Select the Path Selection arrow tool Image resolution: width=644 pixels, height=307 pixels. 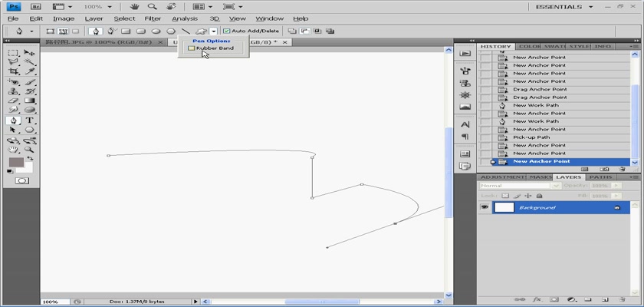[14, 130]
